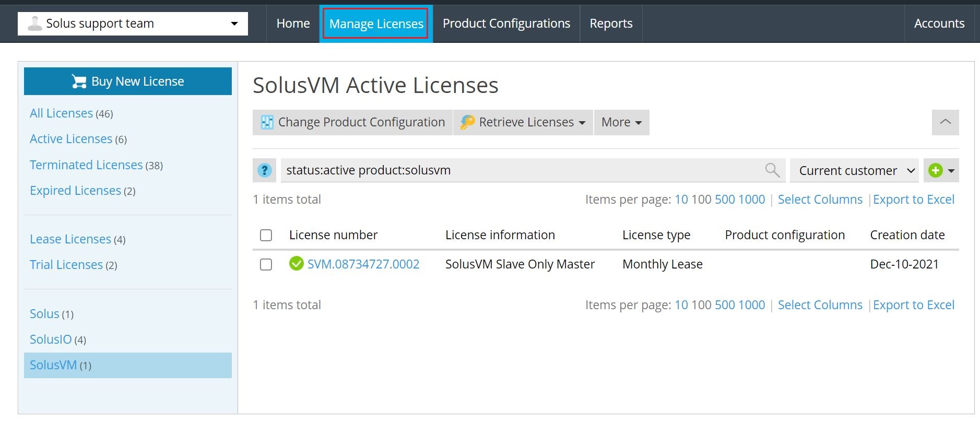Screen dimensions: 980x421
Task: Click bottom Select Columns link
Action: tap(820, 305)
